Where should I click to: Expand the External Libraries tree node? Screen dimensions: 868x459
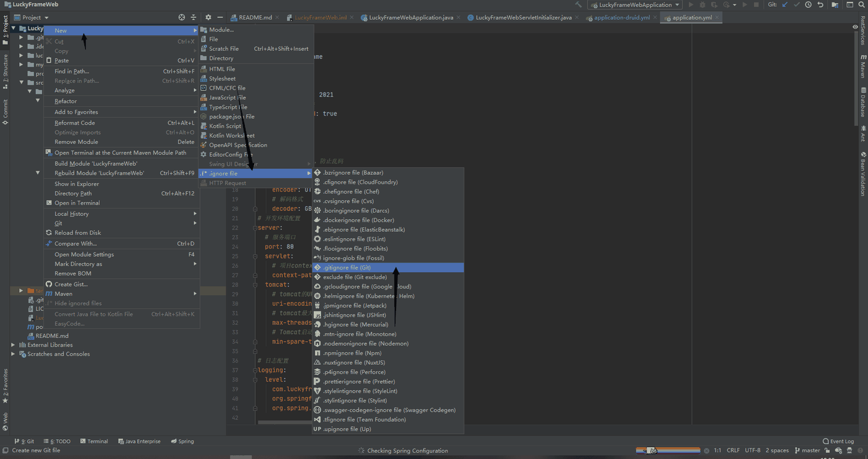(13, 345)
